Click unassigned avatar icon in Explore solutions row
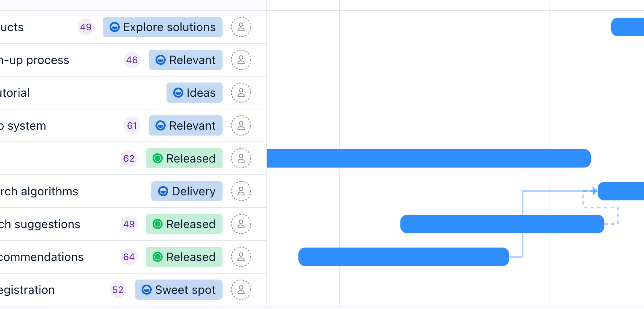Viewport: 644px width, 309px height. [x=241, y=27]
